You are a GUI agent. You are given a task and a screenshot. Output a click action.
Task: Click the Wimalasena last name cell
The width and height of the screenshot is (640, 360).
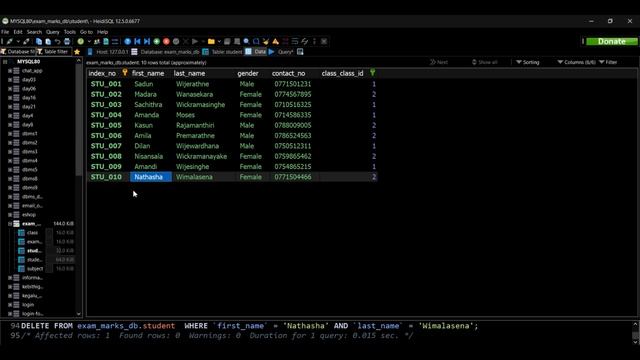point(194,177)
